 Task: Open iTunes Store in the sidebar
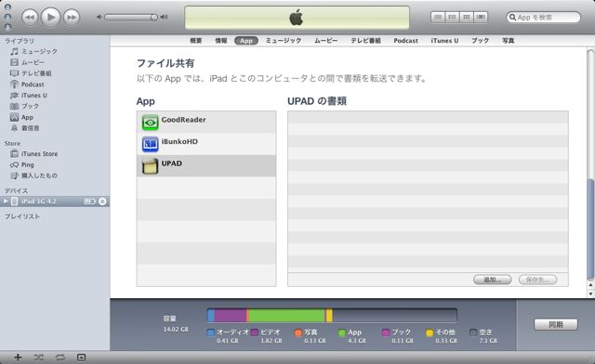(x=55, y=153)
